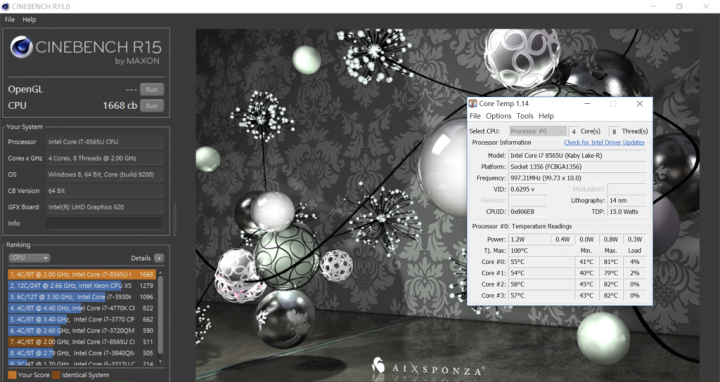Viewport: 720px width, 382px height.
Task: Select ranking row 4 i7-4770K score 822
Action: [x=82, y=308]
